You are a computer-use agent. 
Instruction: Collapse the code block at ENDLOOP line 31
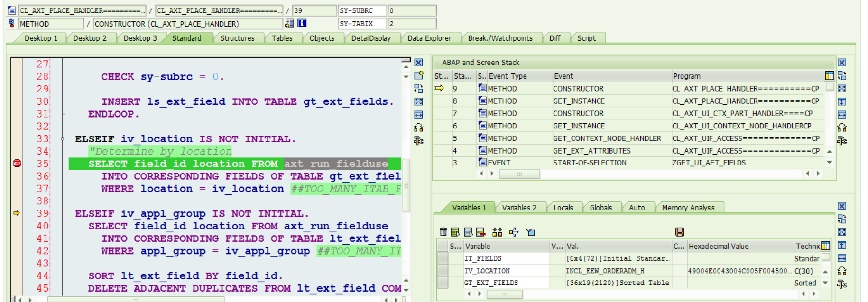point(63,114)
